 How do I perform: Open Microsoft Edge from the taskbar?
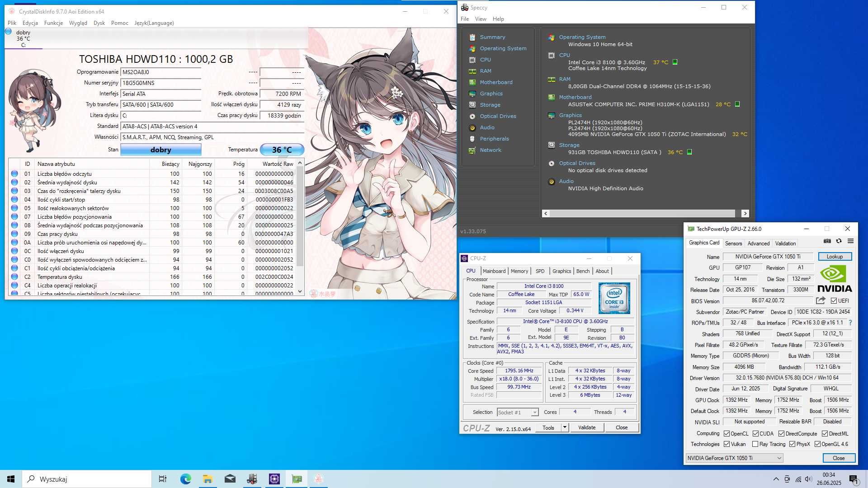(185, 479)
